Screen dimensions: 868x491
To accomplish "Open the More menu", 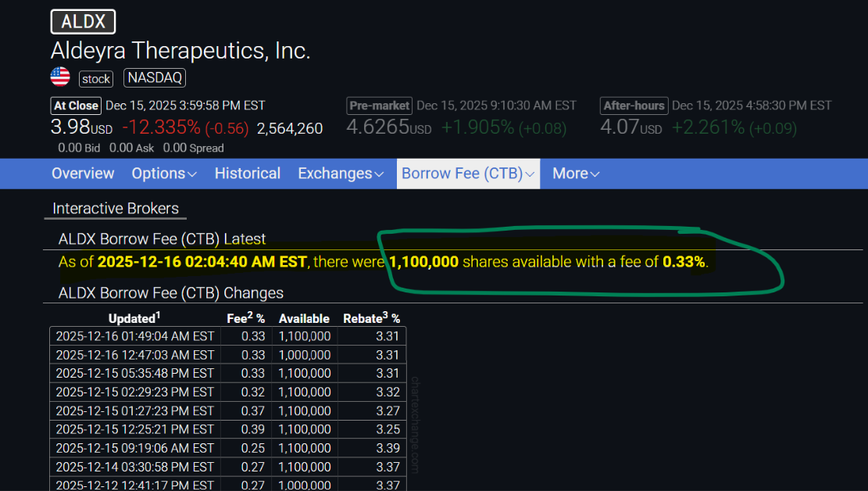I will tap(576, 174).
